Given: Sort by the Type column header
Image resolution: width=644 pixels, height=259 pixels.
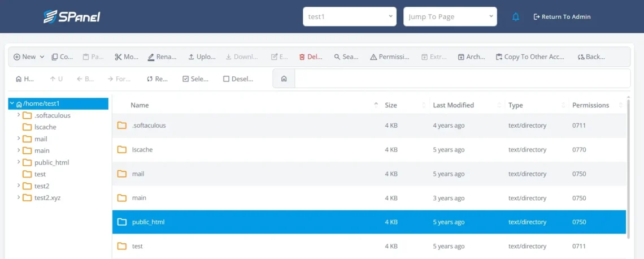Looking at the screenshot, I should pyautogui.click(x=515, y=105).
